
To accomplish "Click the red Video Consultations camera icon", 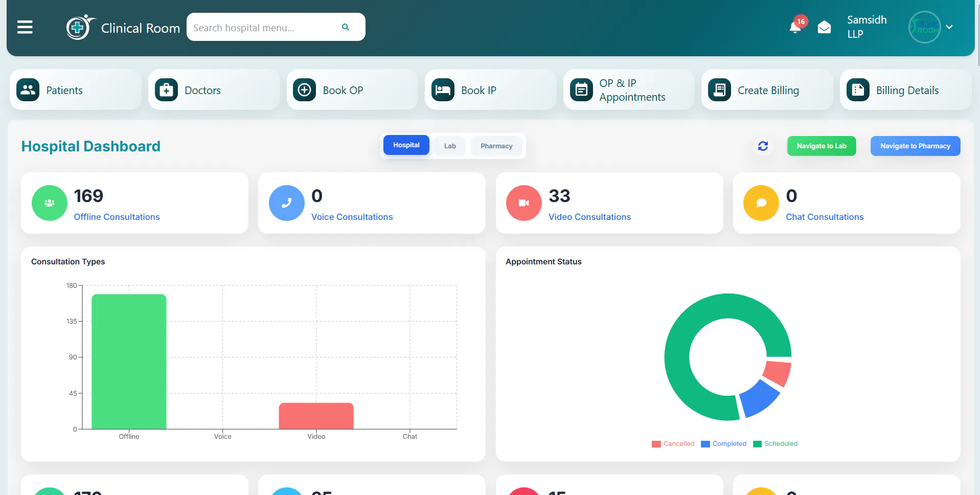I will point(523,203).
